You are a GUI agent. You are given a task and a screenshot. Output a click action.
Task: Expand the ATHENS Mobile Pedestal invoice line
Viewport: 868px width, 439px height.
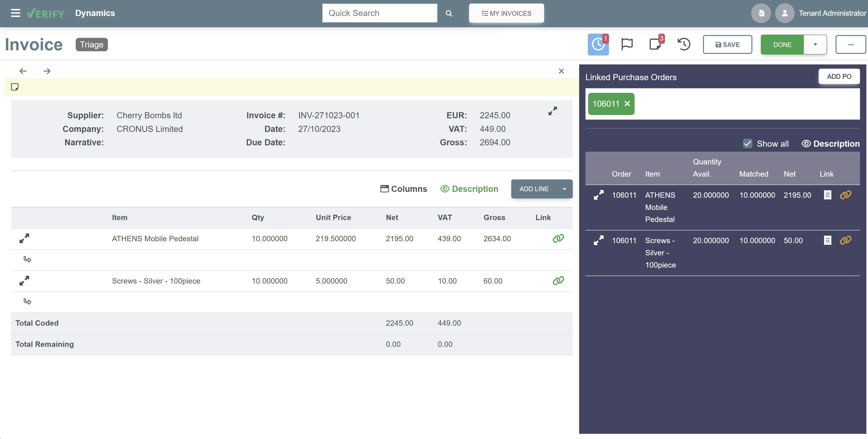click(x=24, y=238)
